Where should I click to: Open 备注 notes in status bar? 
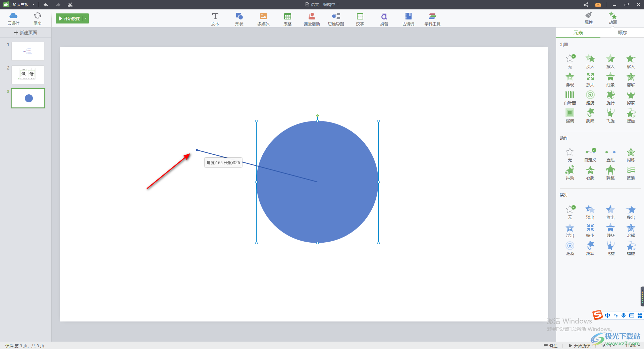(x=550, y=346)
